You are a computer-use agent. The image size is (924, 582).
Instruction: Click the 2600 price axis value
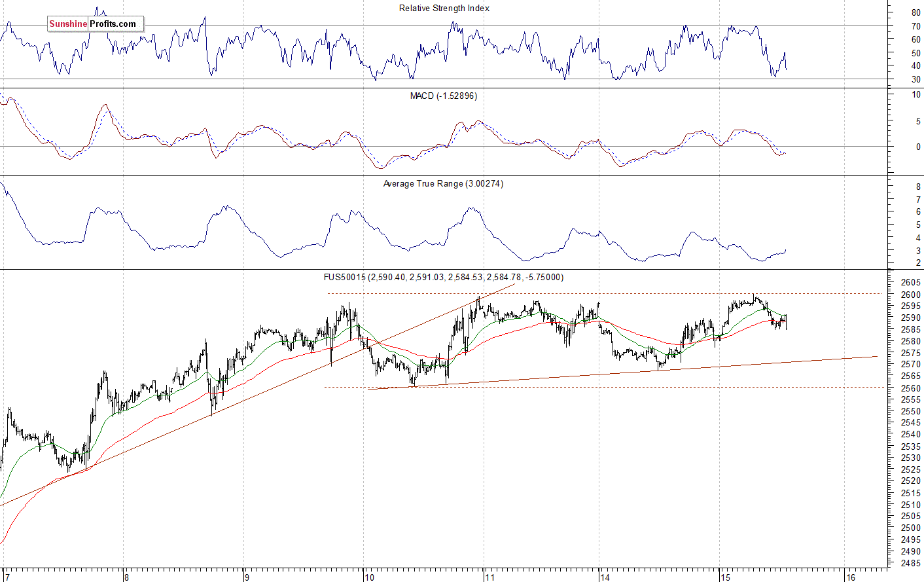(912, 295)
